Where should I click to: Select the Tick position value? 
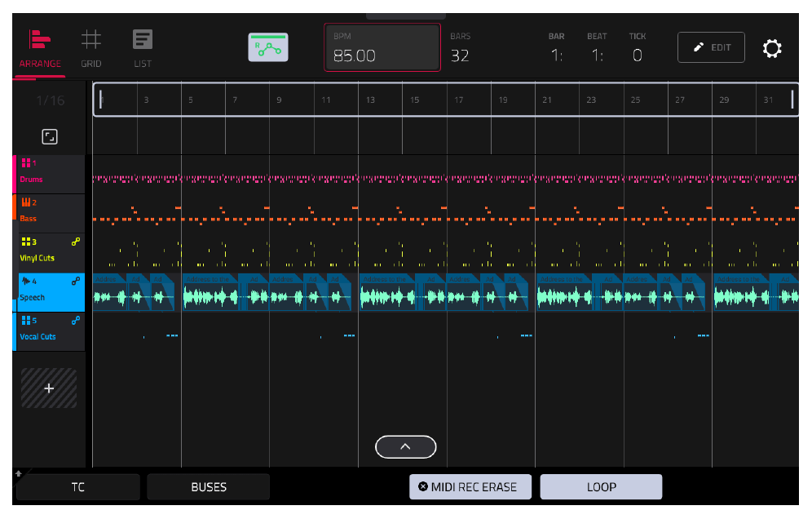pyautogui.click(x=638, y=55)
